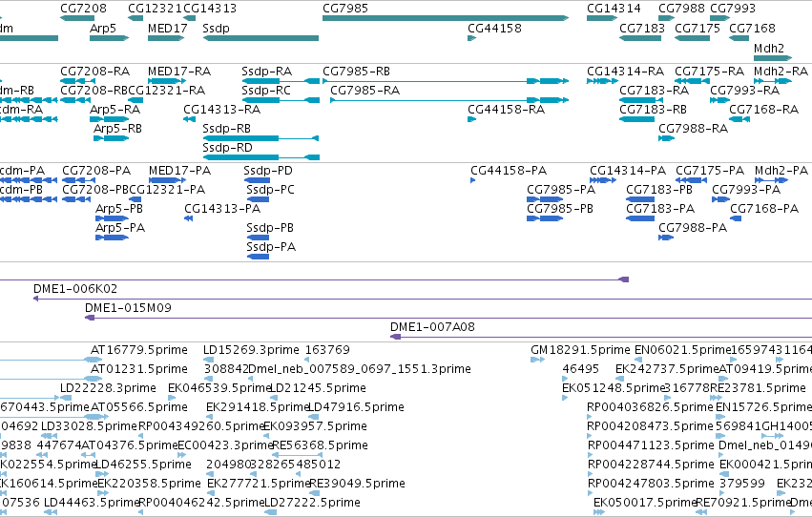Click the CG14314 gene label

(x=614, y=9)
